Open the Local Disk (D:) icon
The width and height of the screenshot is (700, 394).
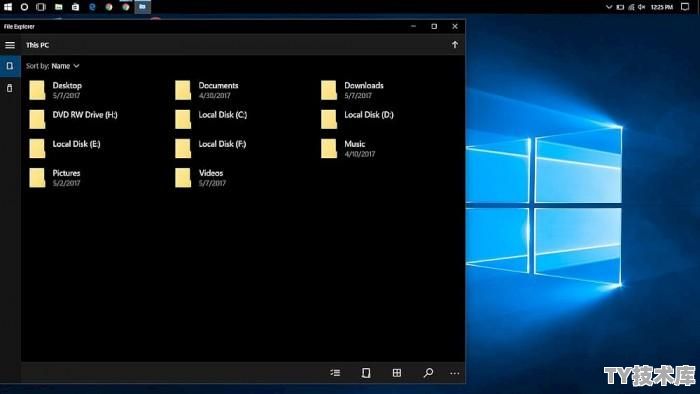(329, 119)
